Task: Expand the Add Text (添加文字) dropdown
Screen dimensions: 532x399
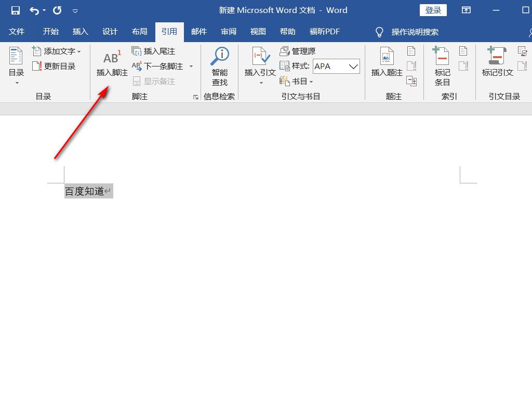Action: coord(79,51)
